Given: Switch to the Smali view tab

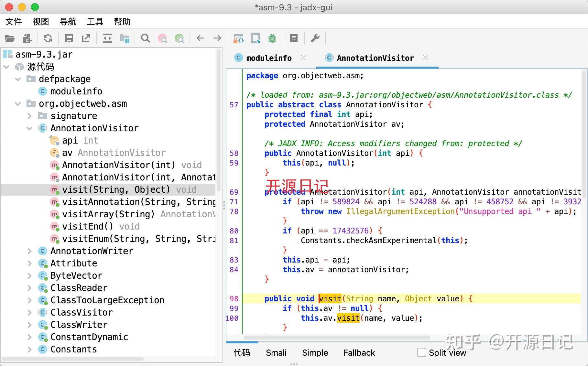Looking at the screenshot, I should [x=276, y=352].
